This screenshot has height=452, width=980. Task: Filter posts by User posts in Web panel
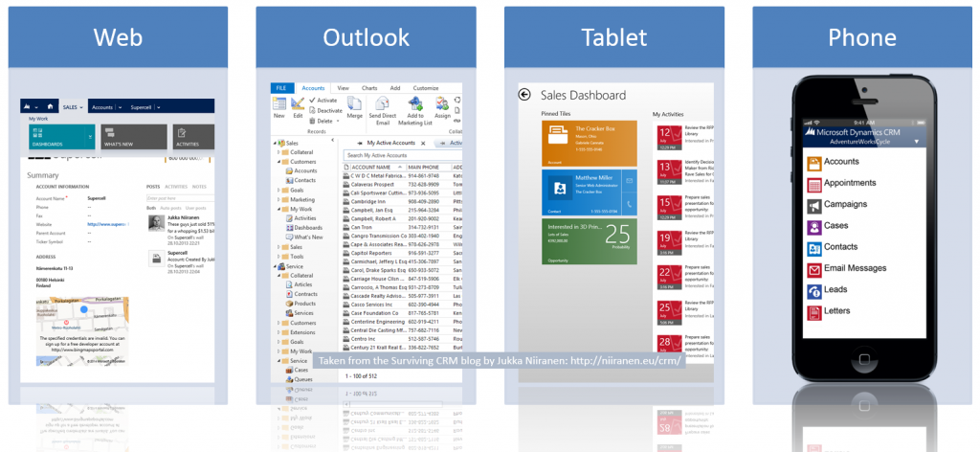pos(197,208)
